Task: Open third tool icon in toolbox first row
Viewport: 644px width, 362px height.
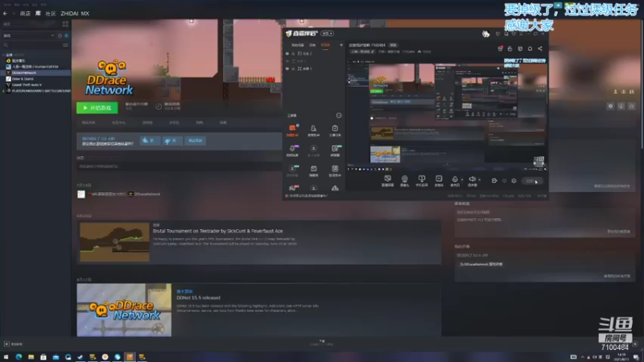Action: pos(335,130)
